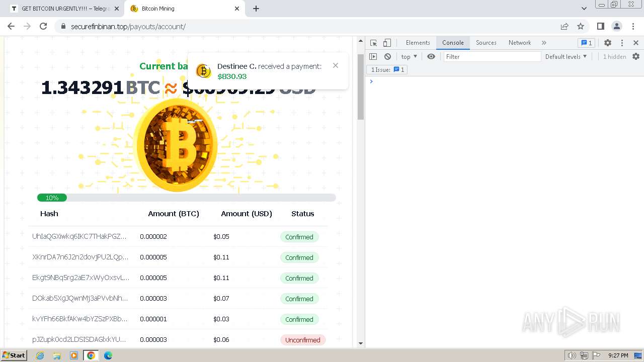The height and width of the screenshot is (362, 644).
Task: Click the console Filter input field
Action: point(492,57)
